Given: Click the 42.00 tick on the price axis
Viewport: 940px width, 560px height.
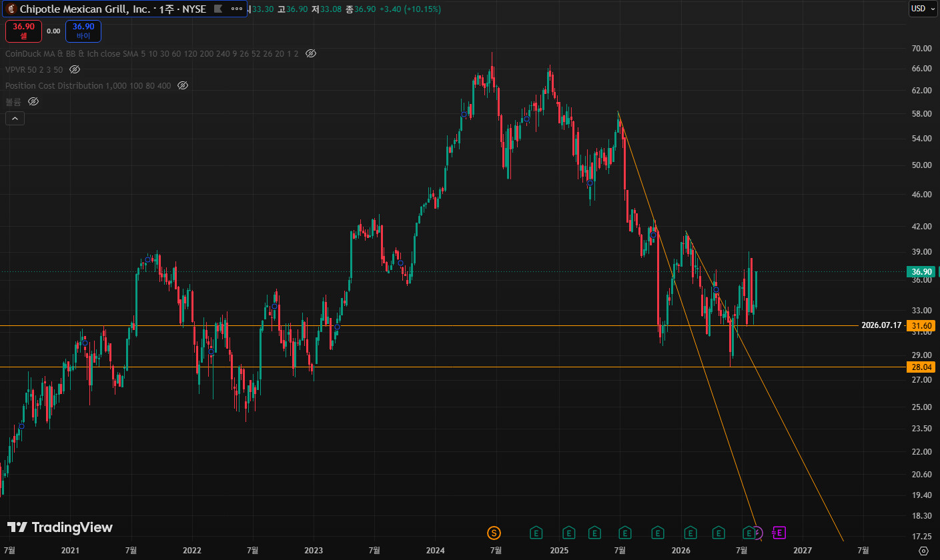Looking at the screenshot, I should [x=922, y=227].
